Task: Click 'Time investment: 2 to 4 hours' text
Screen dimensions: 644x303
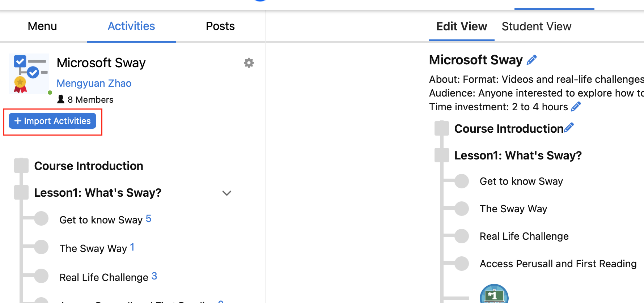Action: pyautogui.click(x=499, y=107)
